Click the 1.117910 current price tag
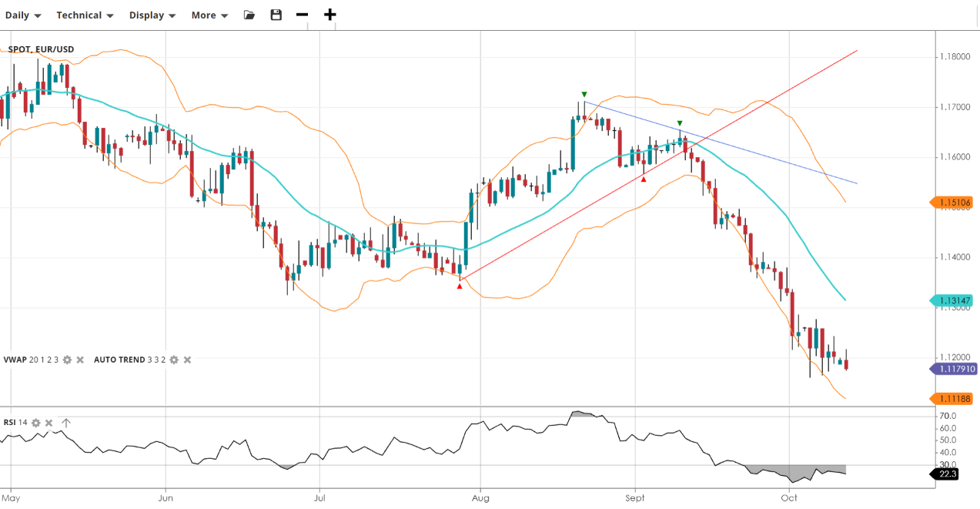 [x=954, y=369]
